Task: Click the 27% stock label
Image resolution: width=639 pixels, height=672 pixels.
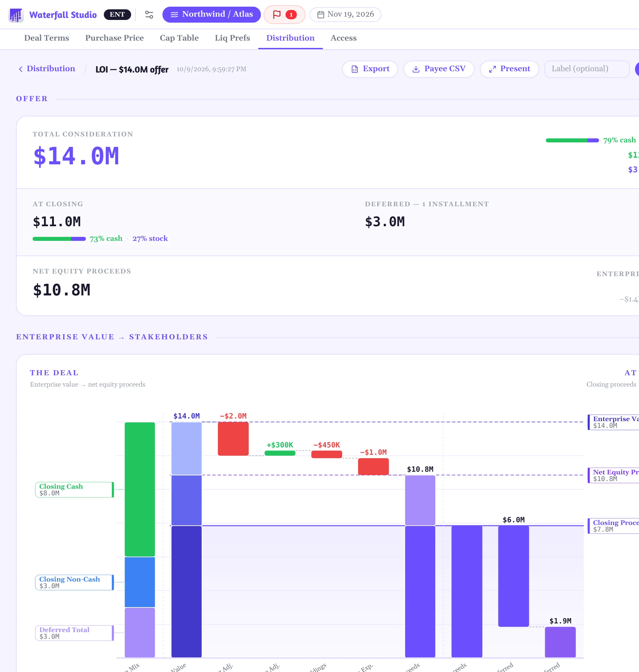Action: click(150, 239)
